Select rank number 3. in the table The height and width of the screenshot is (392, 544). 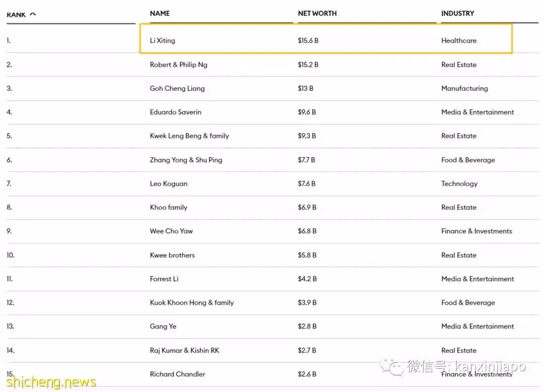click(10, 89)
